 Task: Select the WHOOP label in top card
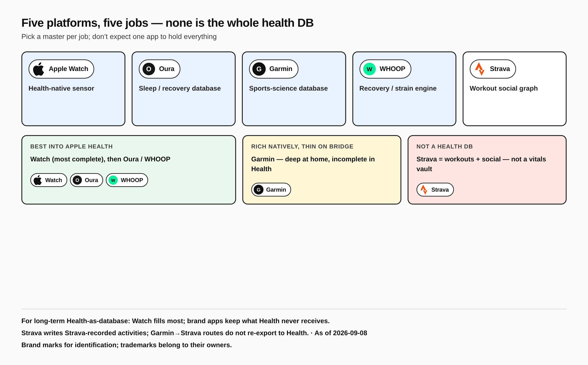[x=392, y=69]
